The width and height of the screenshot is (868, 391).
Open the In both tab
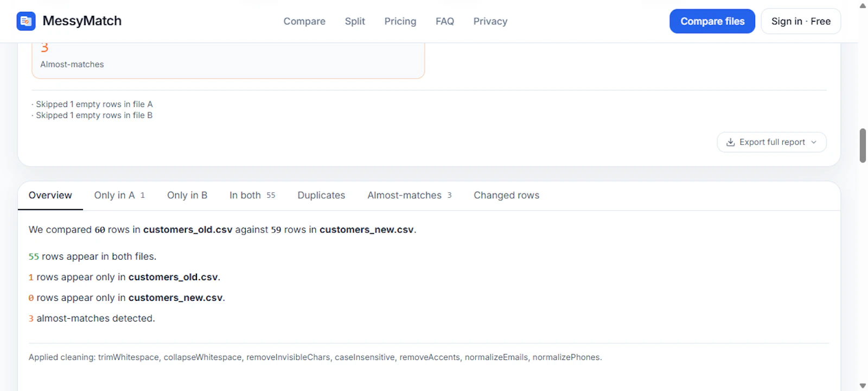252,195
